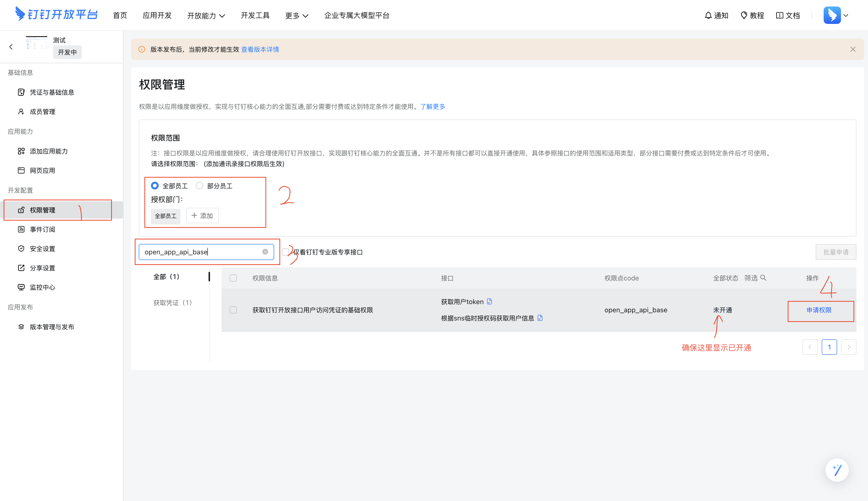
Task: Open doc icon beside 获取用户token
Action: coord(489,302)
